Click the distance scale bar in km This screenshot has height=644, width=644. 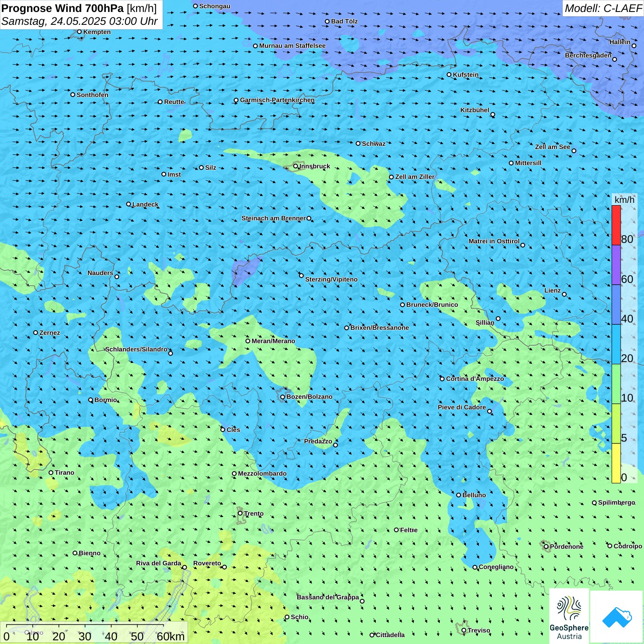(x=94, y=633)
